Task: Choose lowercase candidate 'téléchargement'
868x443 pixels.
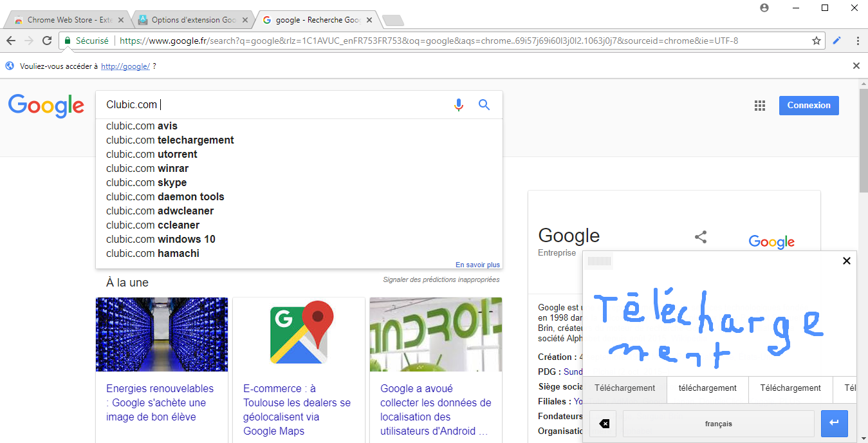Action: [708, 388]
